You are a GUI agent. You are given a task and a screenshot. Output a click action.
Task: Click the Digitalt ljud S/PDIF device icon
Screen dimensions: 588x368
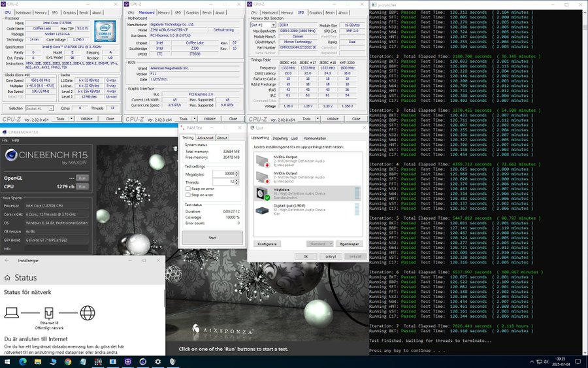point(263,210)
